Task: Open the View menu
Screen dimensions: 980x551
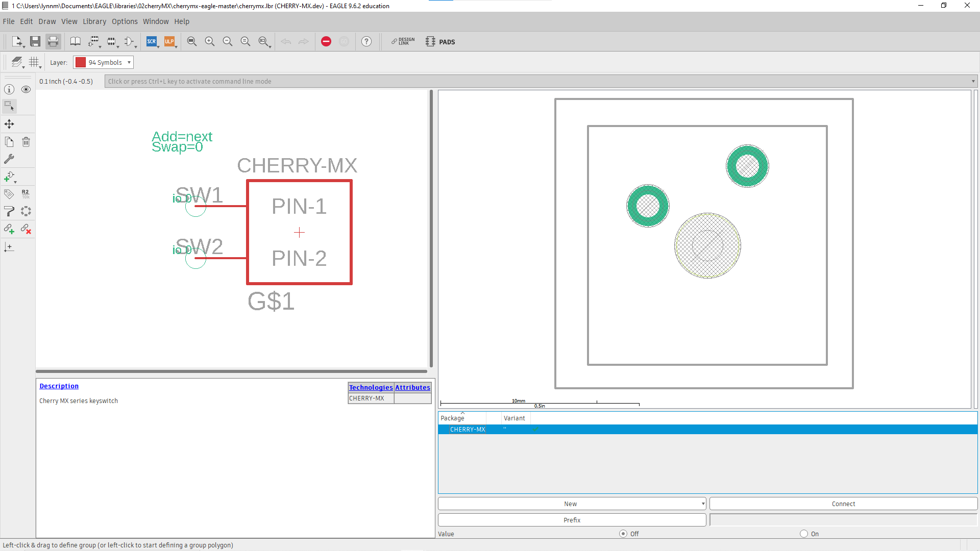Action: coord(69,21)
